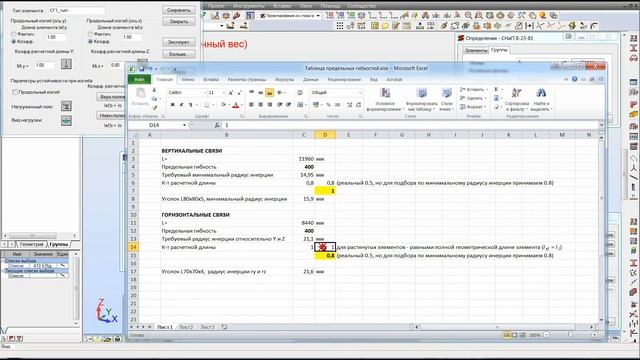640x360 pixels.
Task: Click the magnifier zoom icon in Robot toolbar
Action: [x=468, y=16]
